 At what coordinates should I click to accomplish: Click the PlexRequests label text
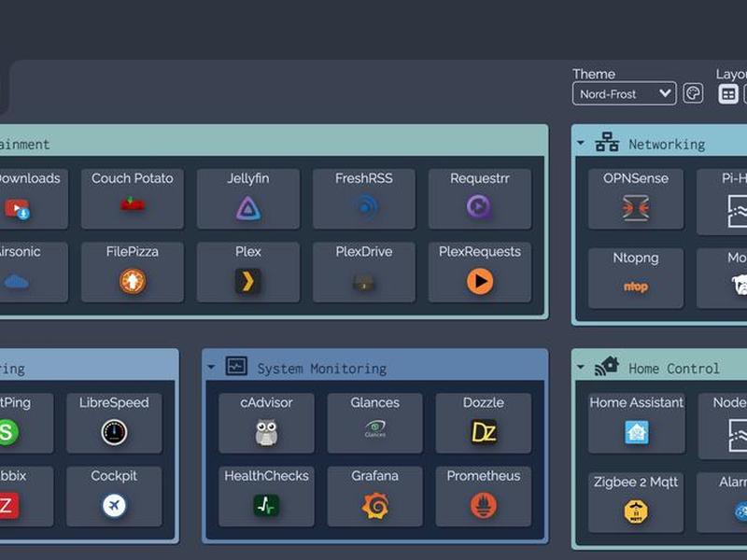[x=480, y=252]
